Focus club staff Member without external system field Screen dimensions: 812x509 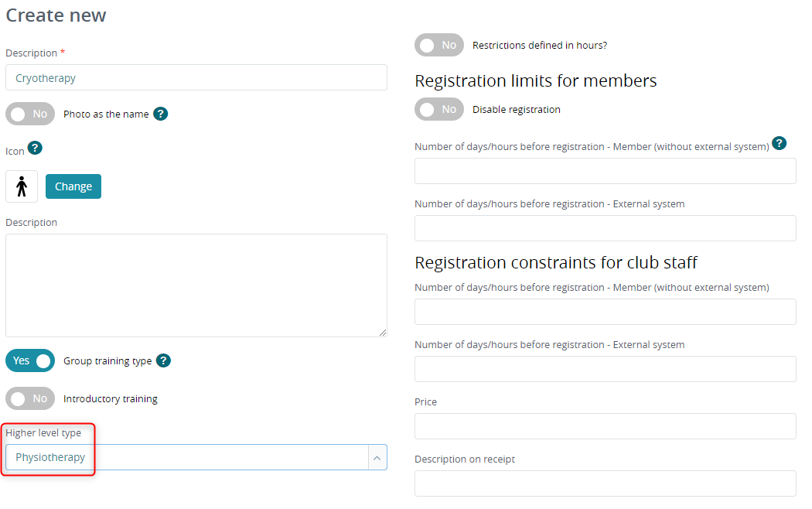pos(606,312)
